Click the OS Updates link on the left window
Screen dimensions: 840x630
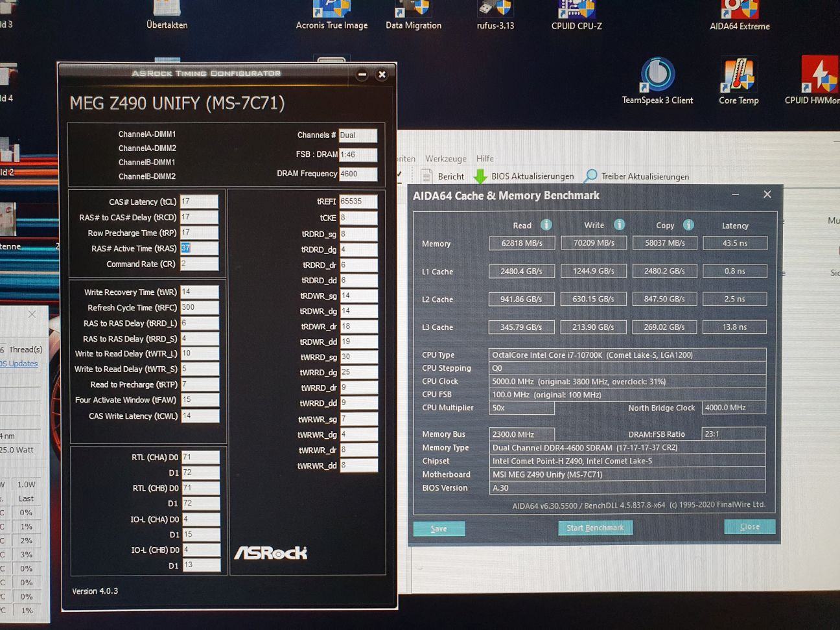tap(19, 364)
